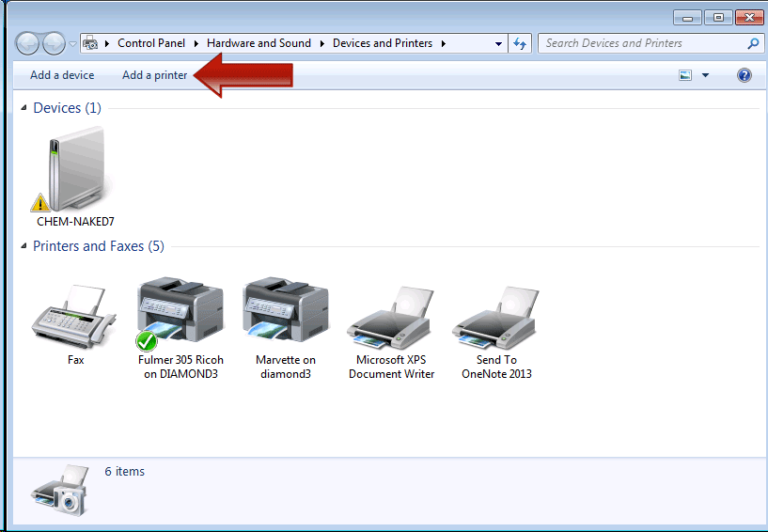
Task: Expand the arrow after Control Panel breadcrumb
Action: 196,43
